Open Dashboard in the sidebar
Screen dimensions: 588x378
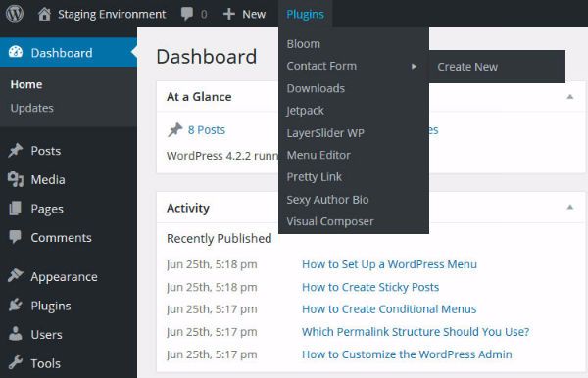pos(62,53)
